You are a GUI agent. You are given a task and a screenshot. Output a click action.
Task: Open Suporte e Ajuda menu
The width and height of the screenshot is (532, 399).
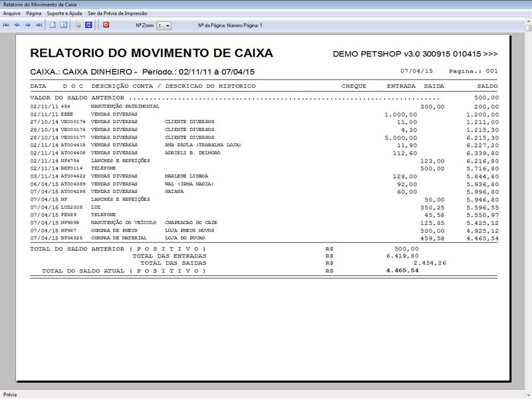coord(65,13)
